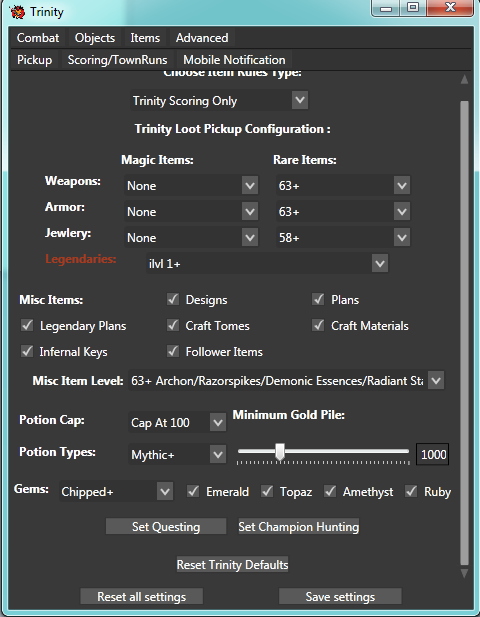480x617 pixels.
Task: Open the Pickup sub-tab
Action: [x=35, y=60]
